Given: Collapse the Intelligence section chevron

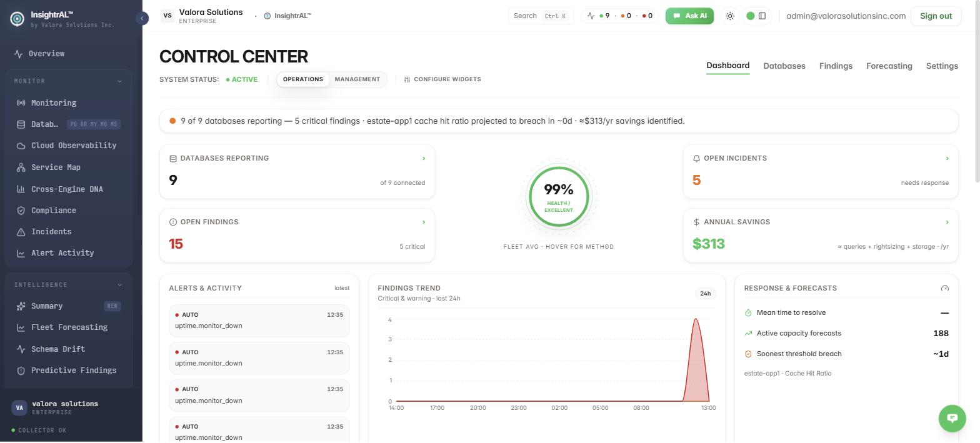Looking at the screenshot, I should click(x=119, y=285).
